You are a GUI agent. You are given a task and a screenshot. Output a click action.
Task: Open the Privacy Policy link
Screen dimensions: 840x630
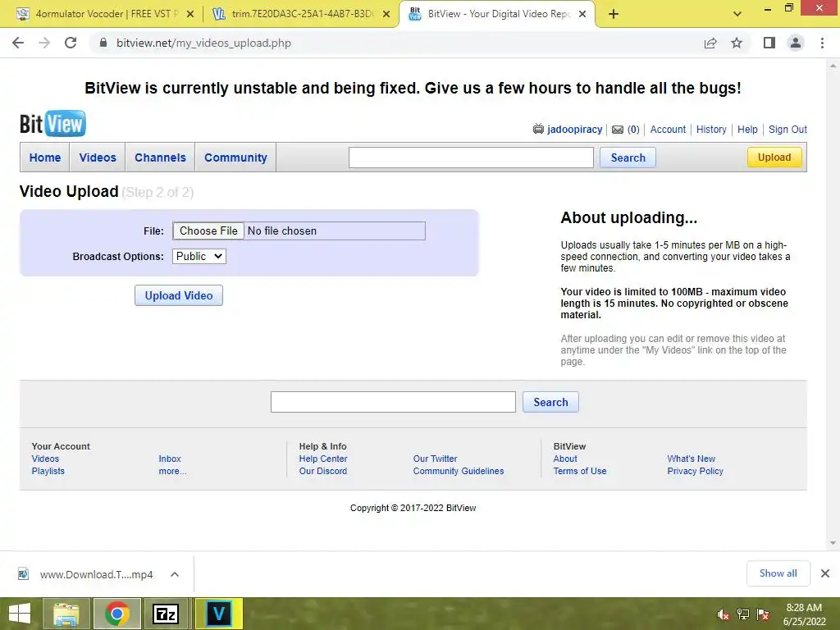[695, 471]
